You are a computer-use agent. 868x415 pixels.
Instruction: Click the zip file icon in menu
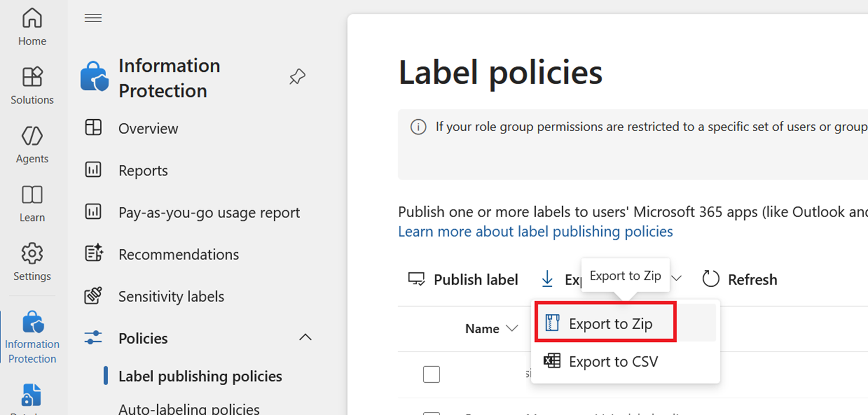pos(552,323)
